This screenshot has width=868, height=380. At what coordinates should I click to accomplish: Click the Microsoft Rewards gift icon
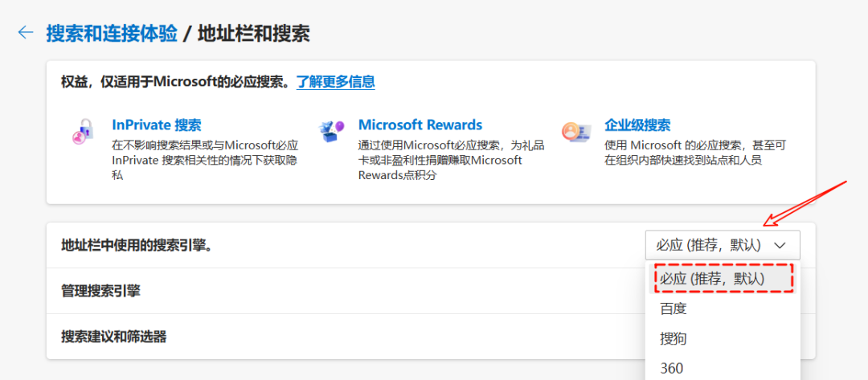pyautogui.click(x=330, y=132)
